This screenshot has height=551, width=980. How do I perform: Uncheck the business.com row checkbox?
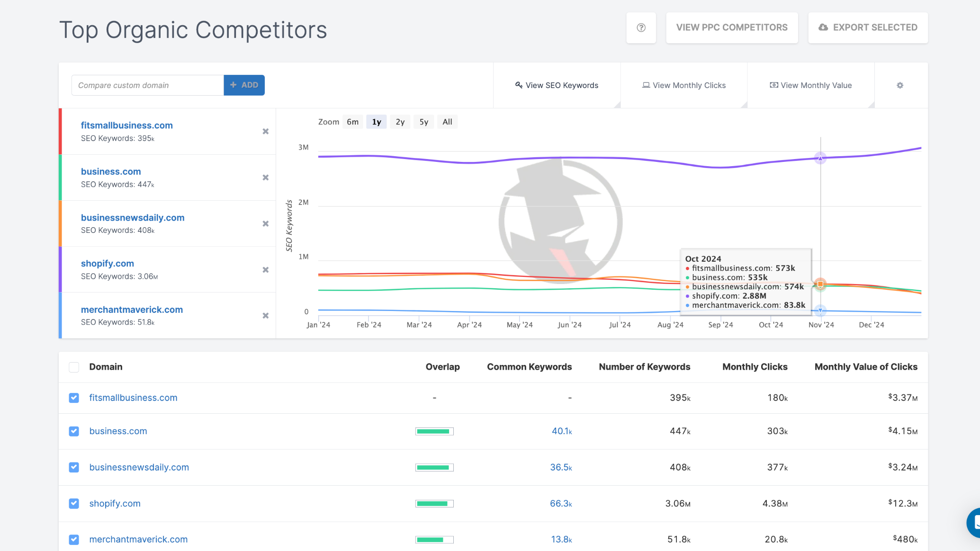pyautogui.click(x=74, y=431)
